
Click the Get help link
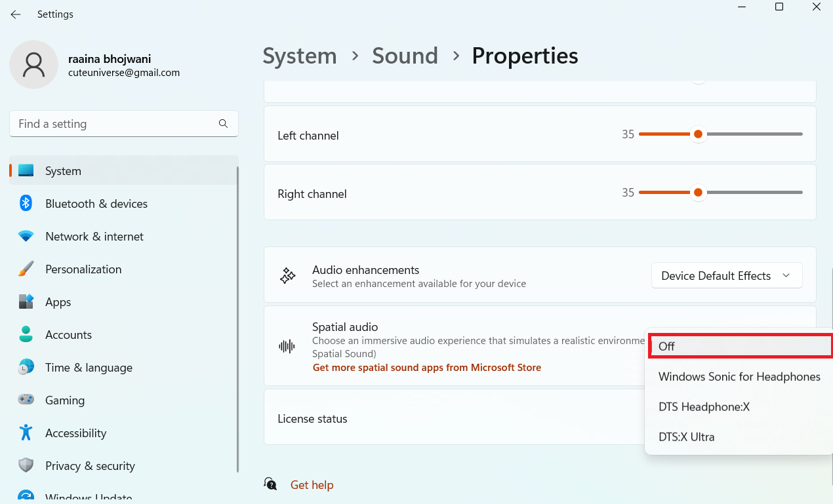pyautogui.click(x=312, y=485)
